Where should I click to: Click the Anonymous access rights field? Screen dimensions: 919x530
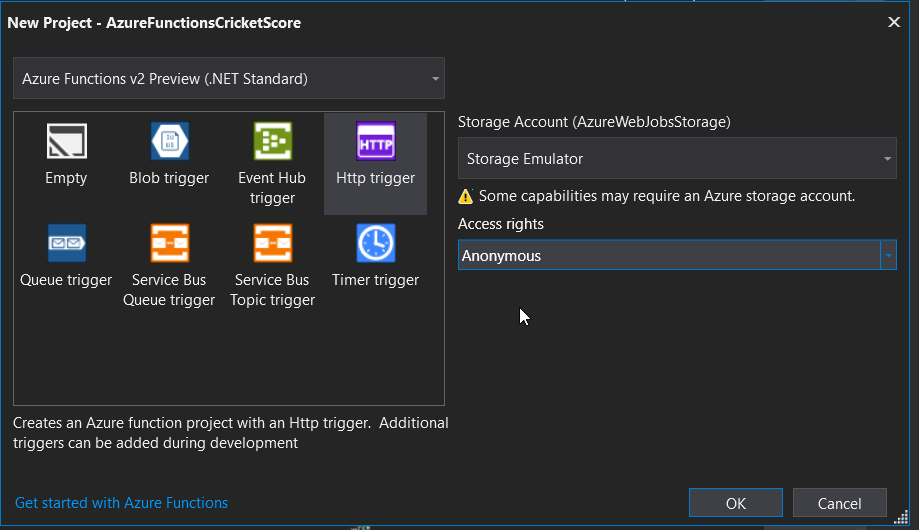pos(668,256)
